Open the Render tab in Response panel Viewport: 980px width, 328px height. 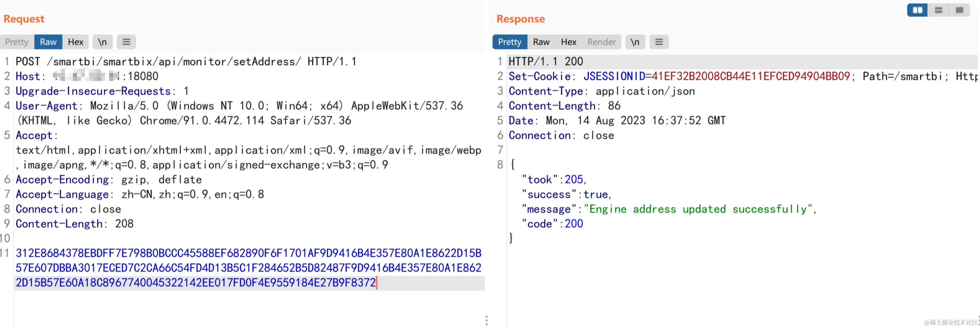(601, 42)
